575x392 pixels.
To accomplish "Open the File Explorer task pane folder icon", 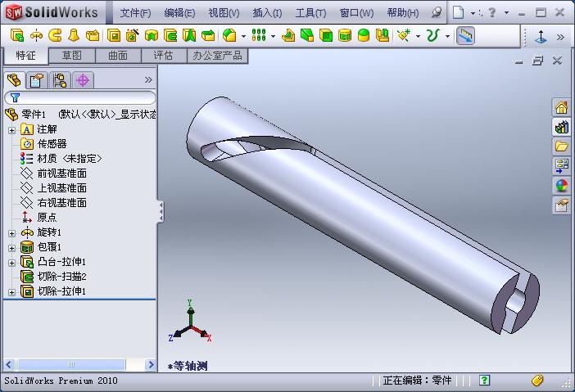I will [561, 146].
